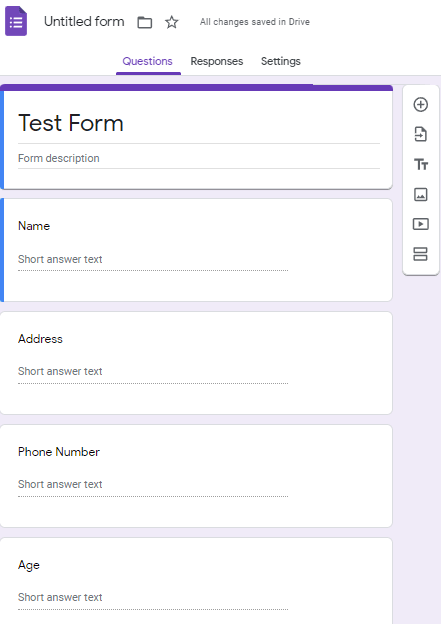
Task: Click the Untitled form document name
Action: coord(84,21)
